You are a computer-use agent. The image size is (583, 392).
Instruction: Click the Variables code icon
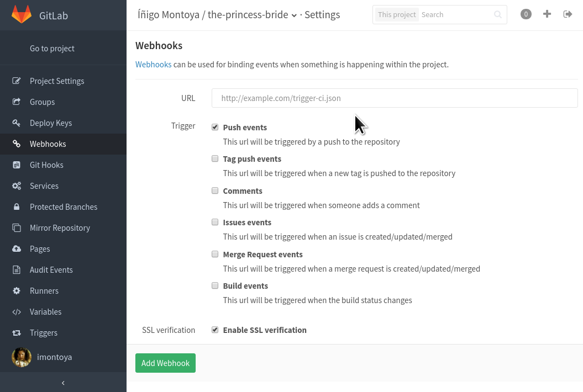pyautogui.click(x=17, y=311)
